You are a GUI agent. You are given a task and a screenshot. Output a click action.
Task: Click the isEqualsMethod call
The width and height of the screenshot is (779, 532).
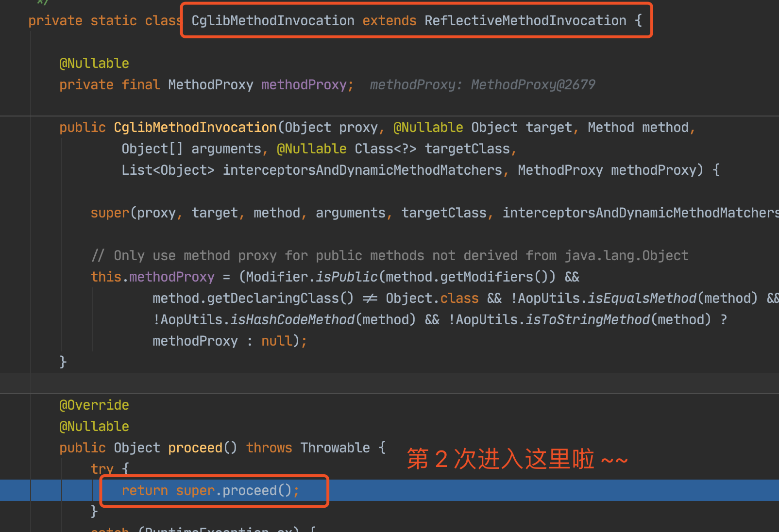(x=642, y=298)
